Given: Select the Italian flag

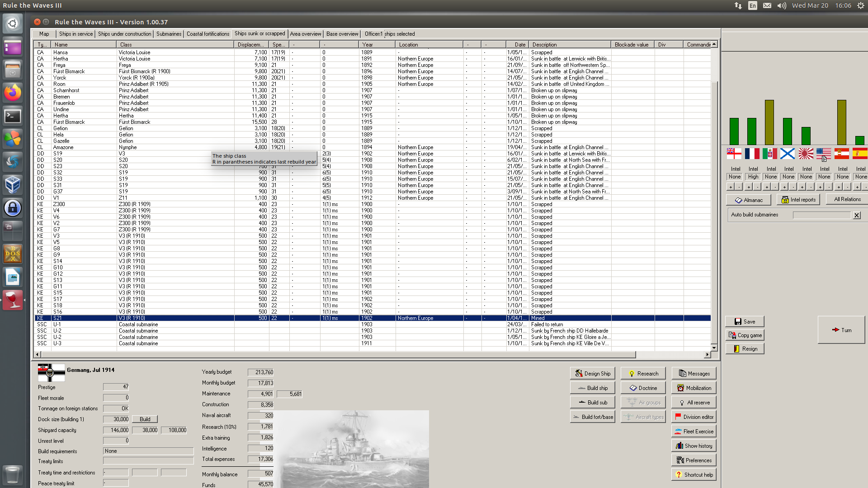Looking at the screenshot, I should [x=769, y=154].
